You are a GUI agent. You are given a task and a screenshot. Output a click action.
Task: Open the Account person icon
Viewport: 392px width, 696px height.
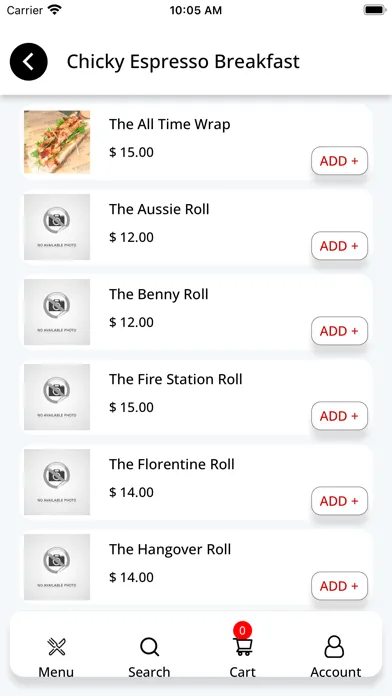pyautogui.click(x=334, y=647)
